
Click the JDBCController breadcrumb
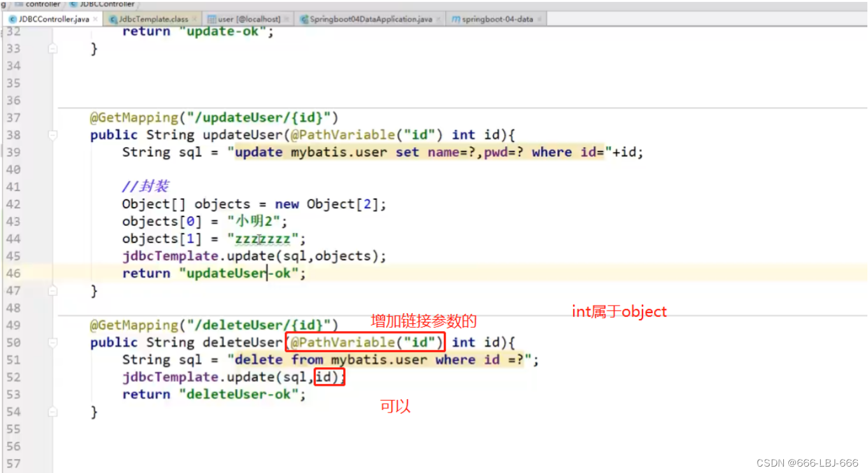pos(106,4)
